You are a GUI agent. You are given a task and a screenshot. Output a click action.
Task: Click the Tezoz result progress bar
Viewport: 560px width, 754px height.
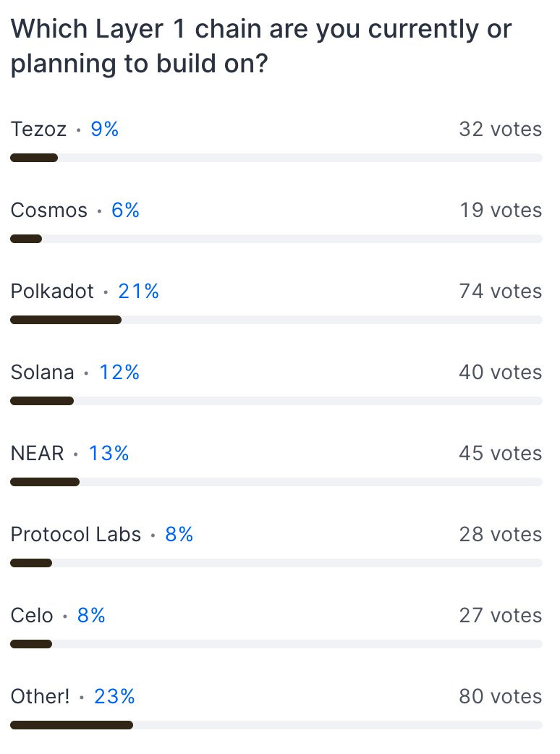coord(276,158)
